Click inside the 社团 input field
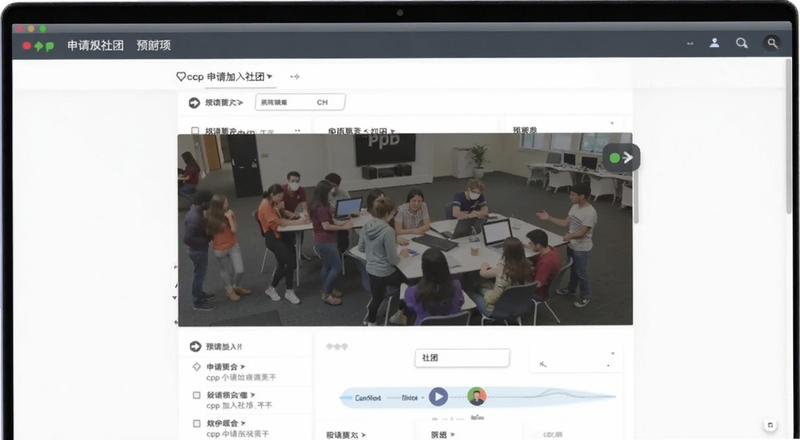This screenshot has width=800, height=440. pyautogui.click(x=462, y=358)
